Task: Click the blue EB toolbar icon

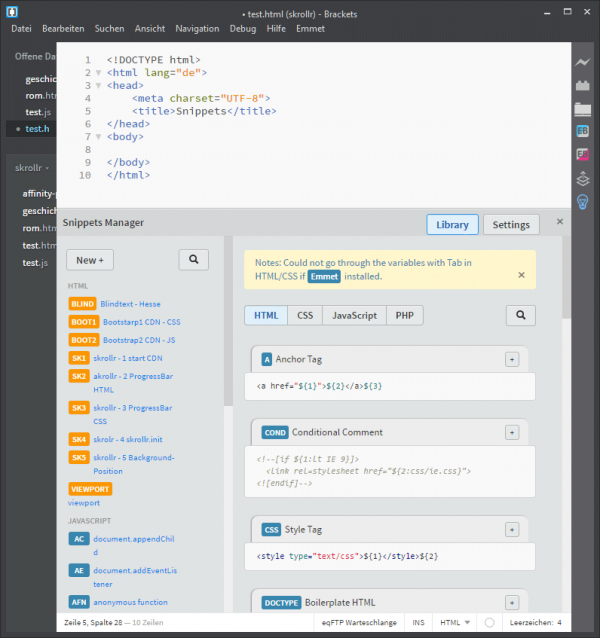Action: tap(583, 131)
